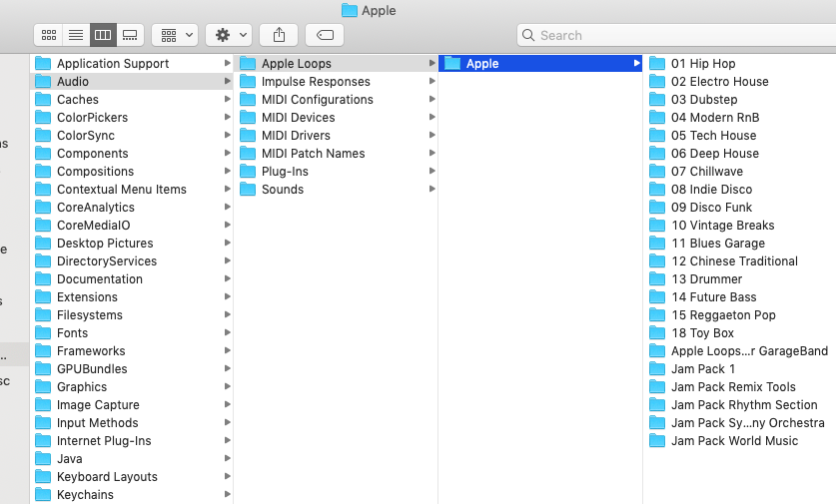Open the 02 Electro House folder icon
The image size is (836, 504).
coord(657,82)
